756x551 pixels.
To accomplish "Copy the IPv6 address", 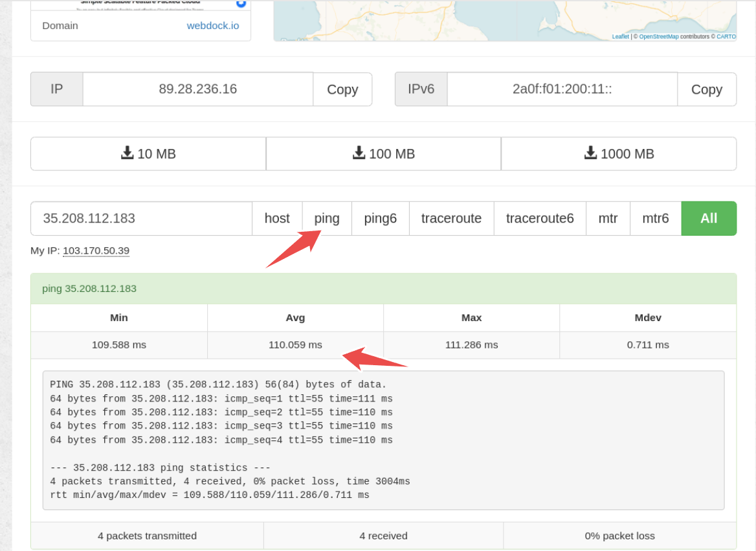I will click(x=706, y=89).
